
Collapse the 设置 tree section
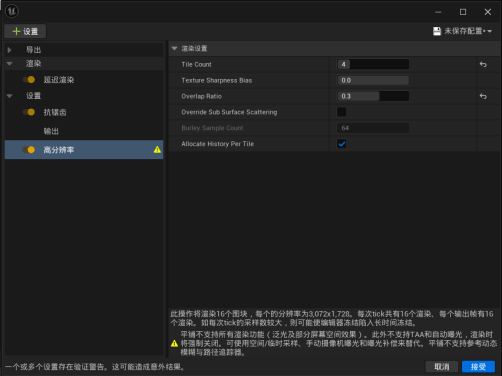[x=9, y=96]
